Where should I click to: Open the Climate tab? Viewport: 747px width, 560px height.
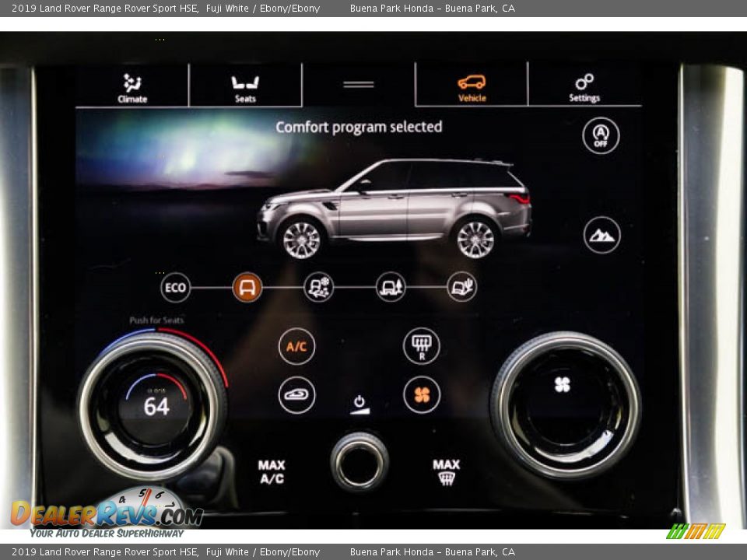pos(132,88)
